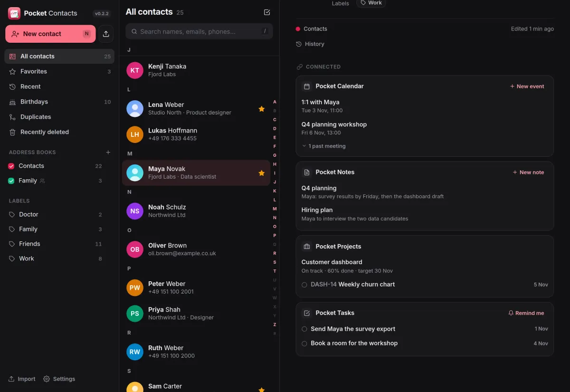
Task: Toggle multi-select mode icon in list header
Action: (x=267, y=12)
